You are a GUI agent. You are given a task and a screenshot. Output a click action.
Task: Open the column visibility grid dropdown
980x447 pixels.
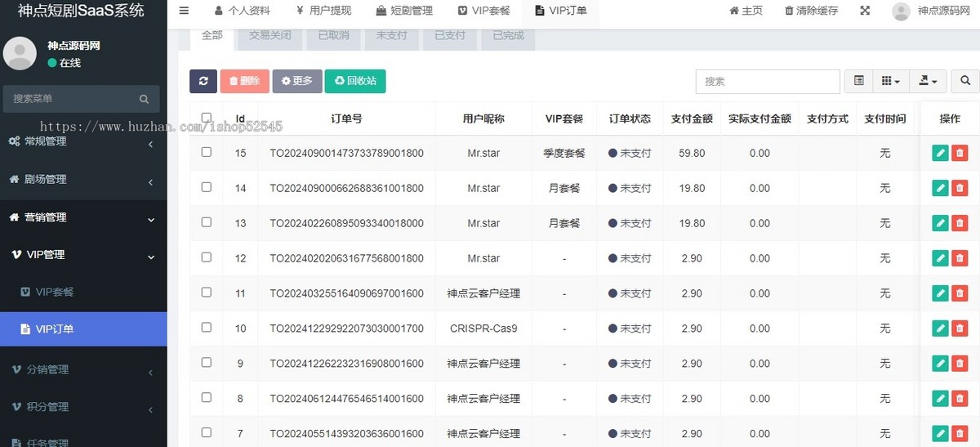tap(891, 81)
